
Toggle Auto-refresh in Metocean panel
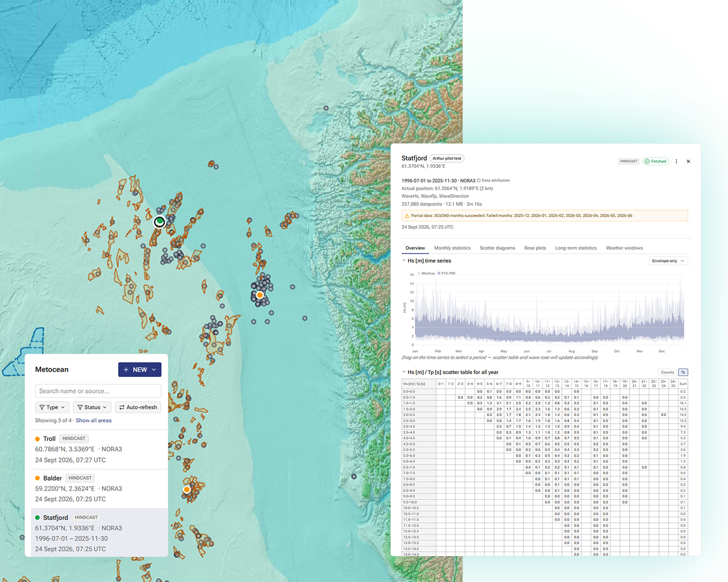tap(138, 407)
